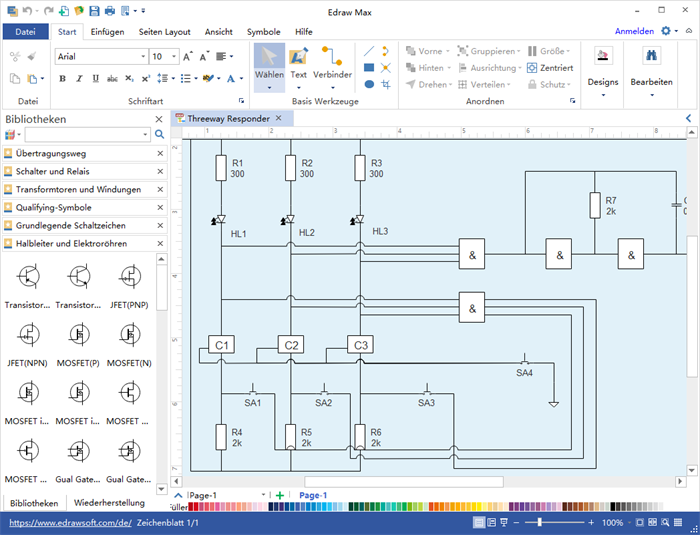Open the font size dropdown
This screenshot has height=535, width=700.
(171, 57)
